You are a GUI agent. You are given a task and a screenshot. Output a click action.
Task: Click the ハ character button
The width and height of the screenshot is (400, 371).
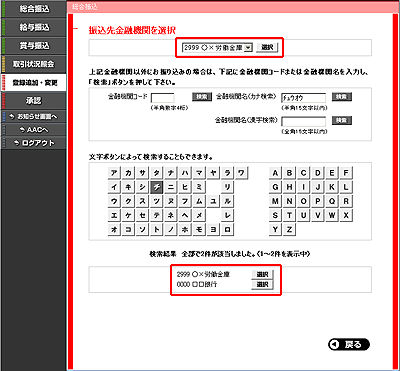coord(185,173)
